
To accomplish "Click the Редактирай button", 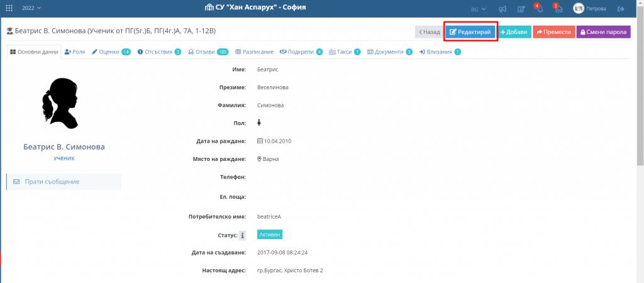I will tap(470, 32).
